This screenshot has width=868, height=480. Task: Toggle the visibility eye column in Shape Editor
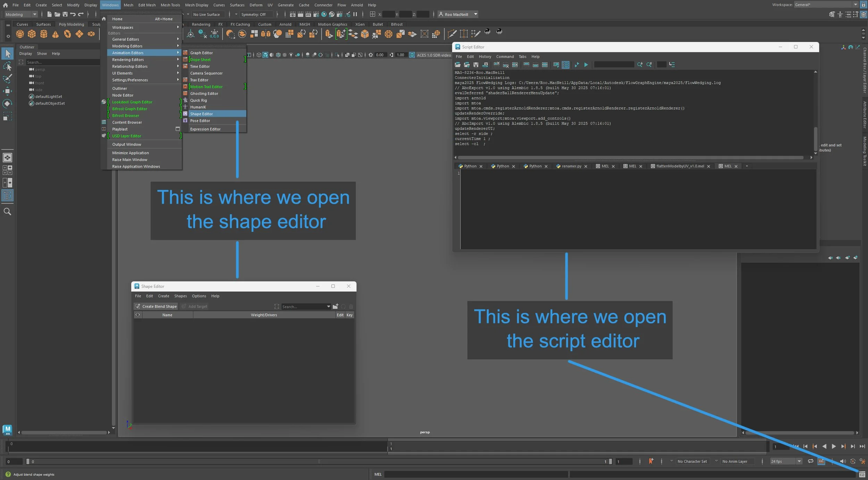pyautogui.click(x=138, y=315)
